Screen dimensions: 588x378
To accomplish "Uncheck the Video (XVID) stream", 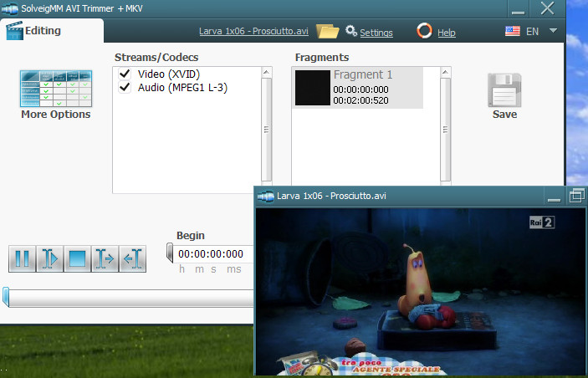I will [125, 74].
